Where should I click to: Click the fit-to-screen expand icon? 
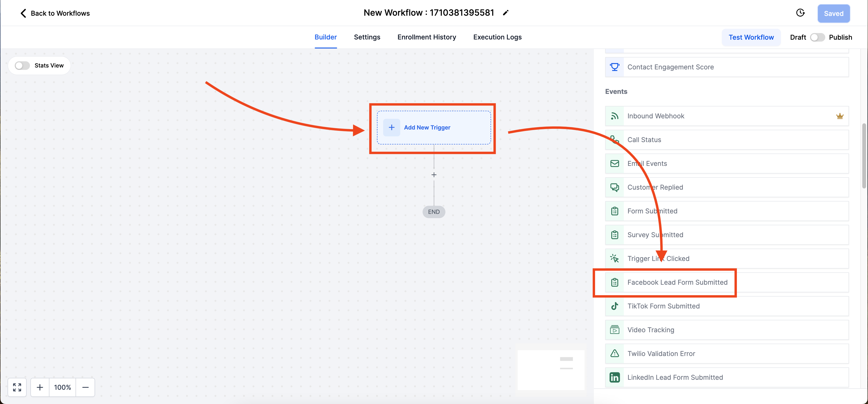click(x=17, y=387)
